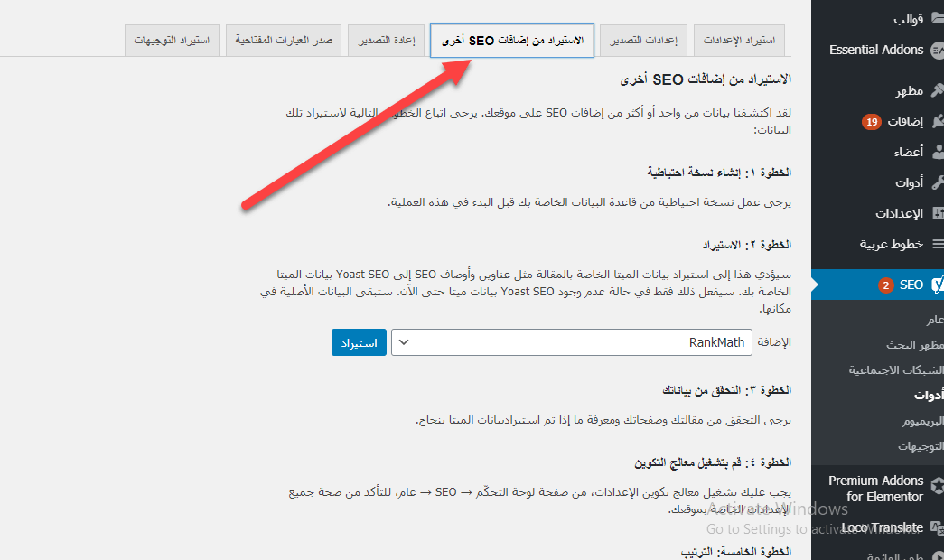This screenshot has height=560, width=944.
Task: Go to مظهر in the admin menu
Action: point(909,91)
